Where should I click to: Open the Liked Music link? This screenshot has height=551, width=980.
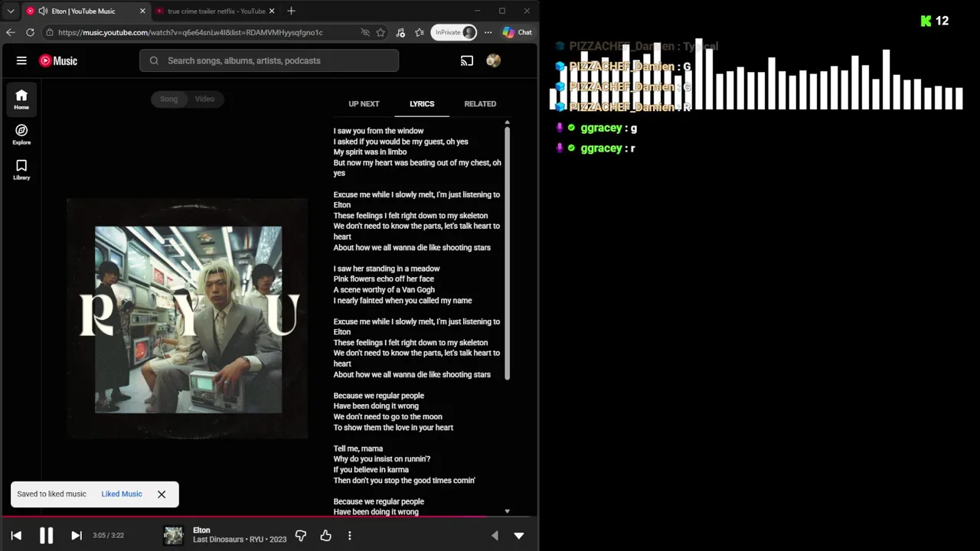click(x=122, y=494)
